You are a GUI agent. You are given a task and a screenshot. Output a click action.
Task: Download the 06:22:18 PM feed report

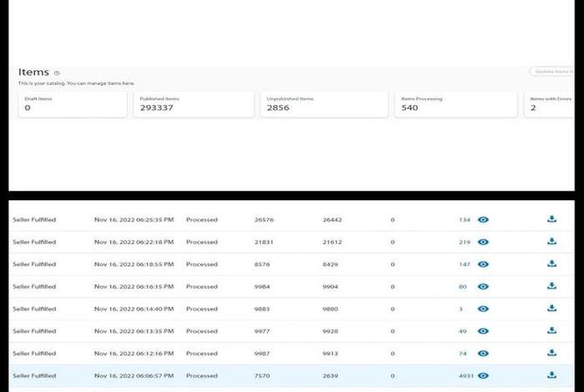[551, 242]
